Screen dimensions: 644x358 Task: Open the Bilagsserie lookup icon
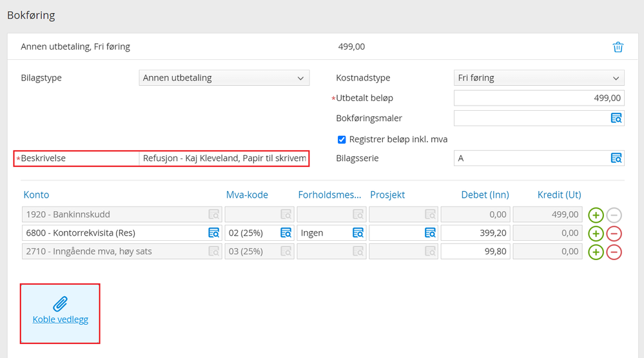[616, 158]
